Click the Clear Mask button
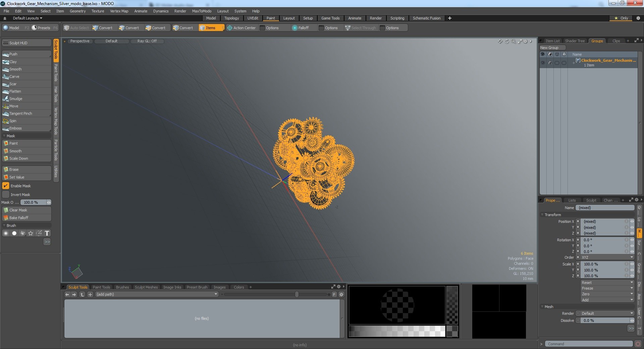This screenshot has height=349, width=644. (26, 210)
